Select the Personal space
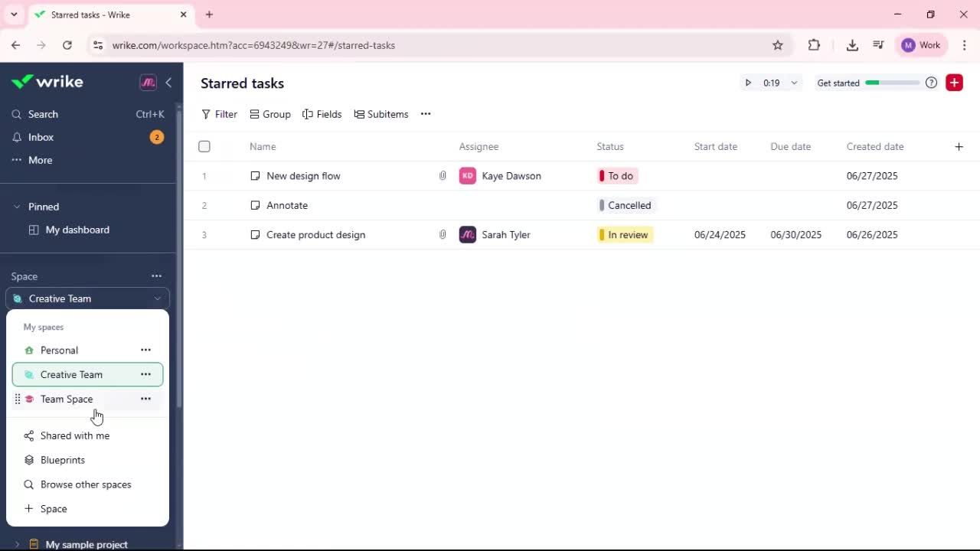 tap(59, 350)
